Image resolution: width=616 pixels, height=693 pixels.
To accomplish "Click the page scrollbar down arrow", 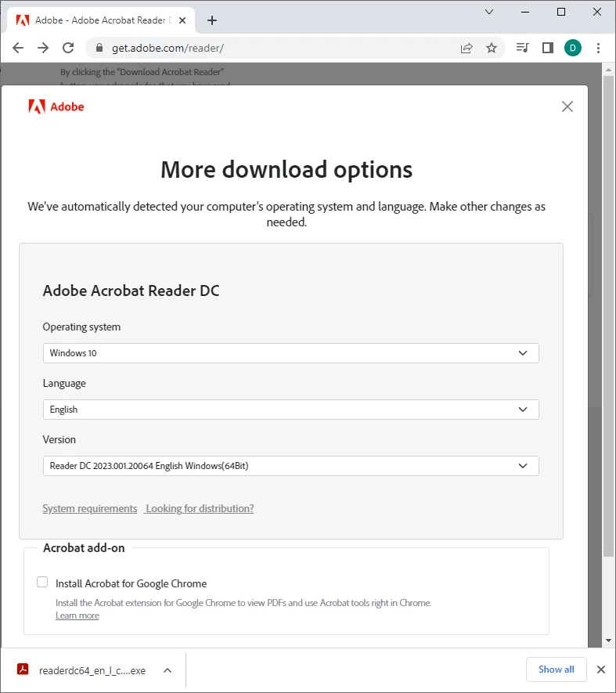I will tap(608, 640).
